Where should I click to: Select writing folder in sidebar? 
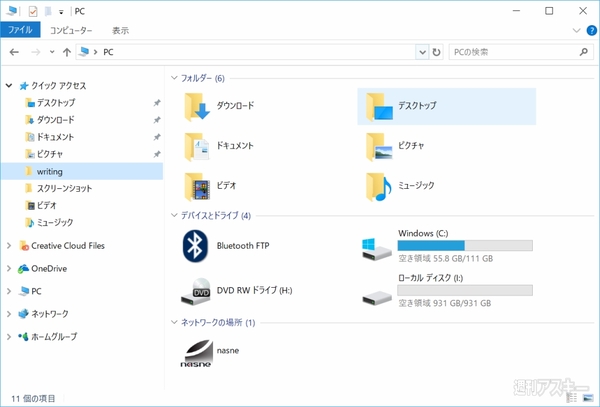point(82,171)
